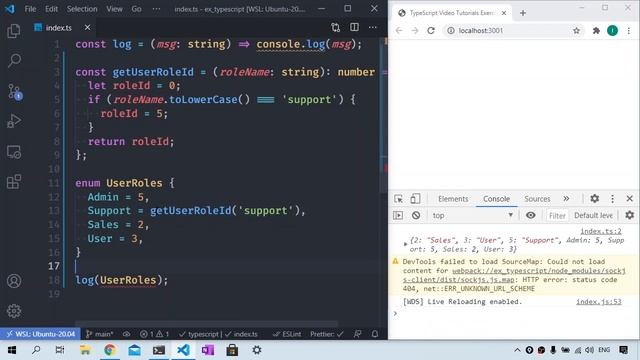Go forward in the Chrome browser
This screenshot has width=640, height=360.
click(415, 31)
